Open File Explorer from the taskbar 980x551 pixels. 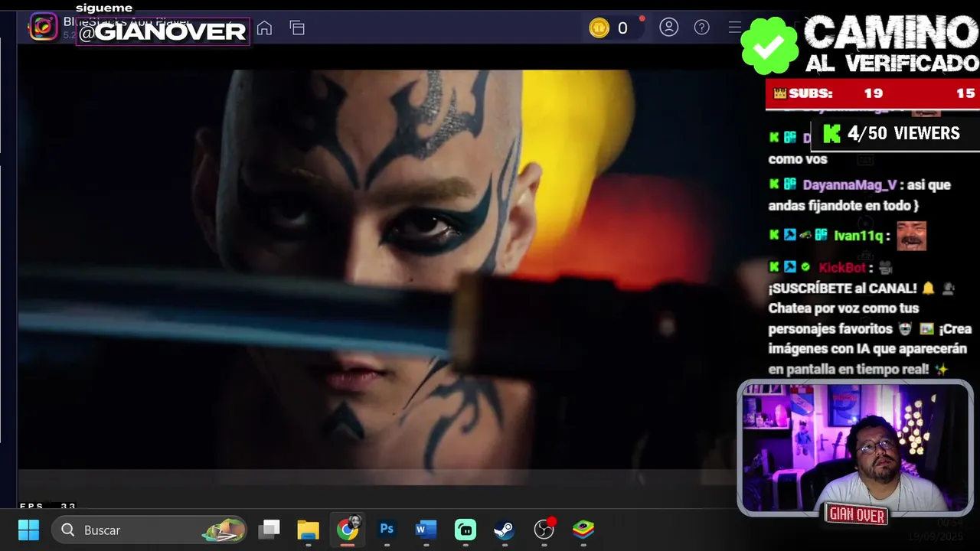308,530
